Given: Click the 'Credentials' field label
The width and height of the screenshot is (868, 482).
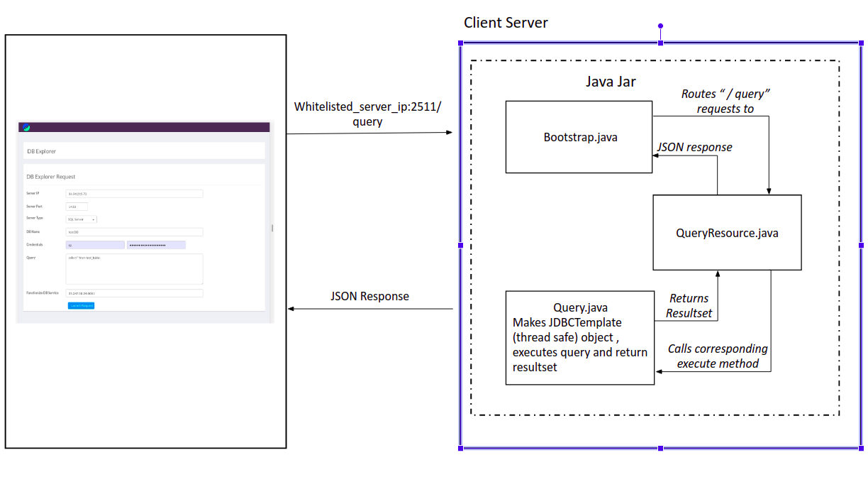Looking at the screenshot, I should click(x=35, y=243).
